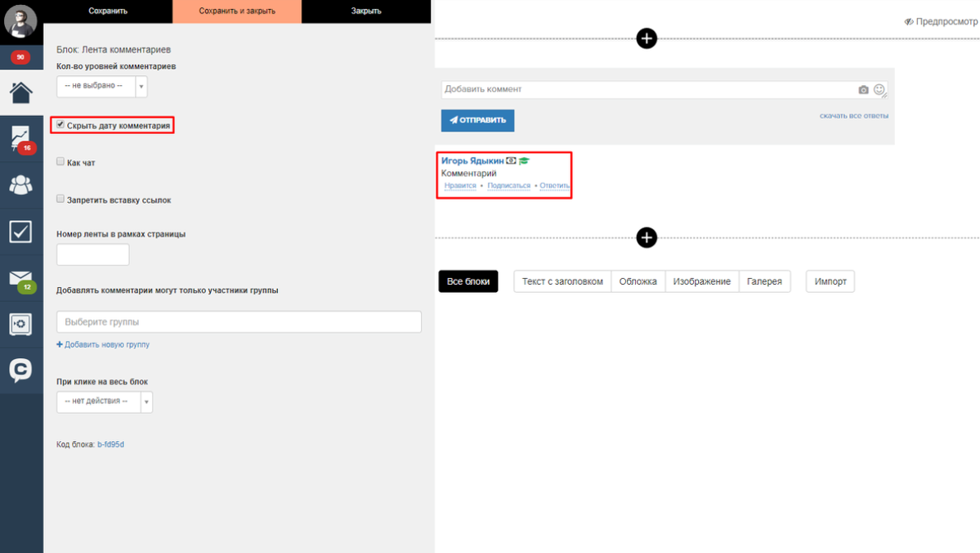Choose Изображение block type
Image resolution: width=980 pixels, height=553 pixels.
[702, 281]
